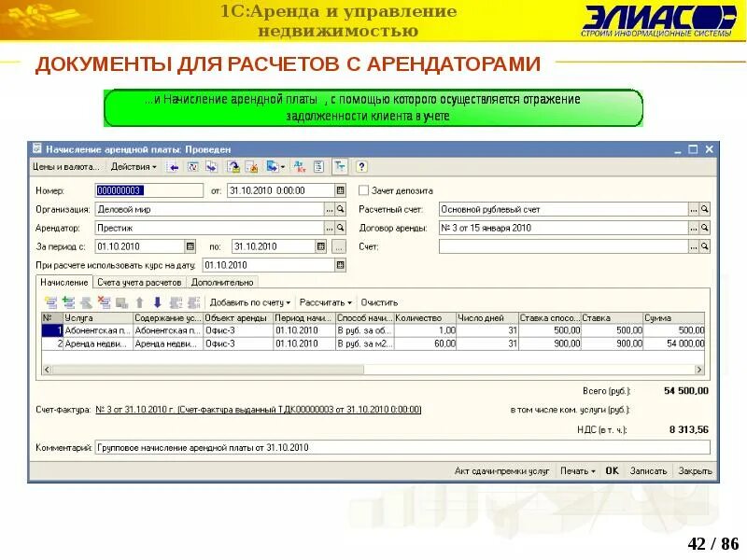The height and width of the screenshot is (560, 747).
Task: Open the Печать dropdown
Action: tap(577, 471)
